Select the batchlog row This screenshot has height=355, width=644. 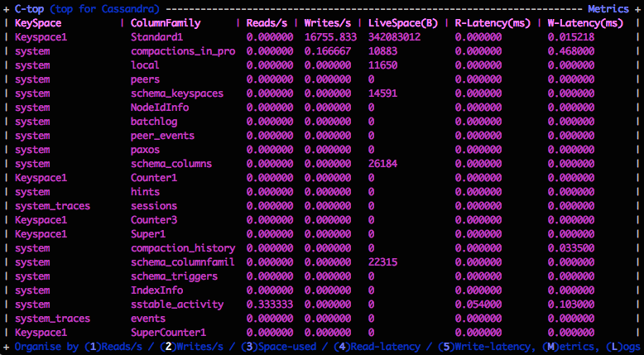click(x=322, y=122)
